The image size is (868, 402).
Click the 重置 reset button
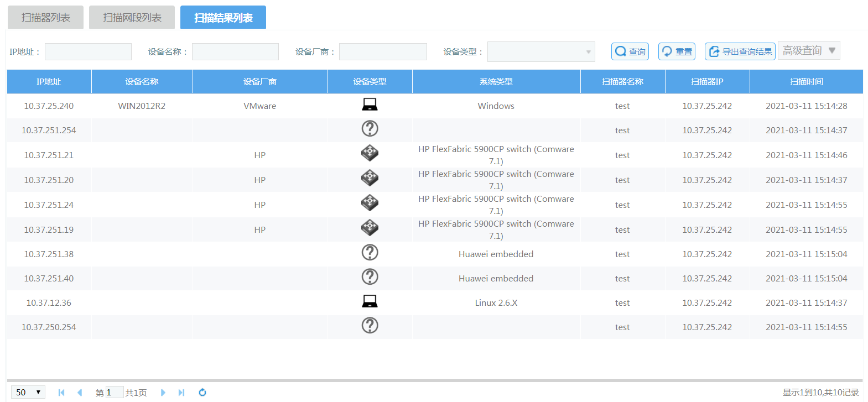(677, 51)
